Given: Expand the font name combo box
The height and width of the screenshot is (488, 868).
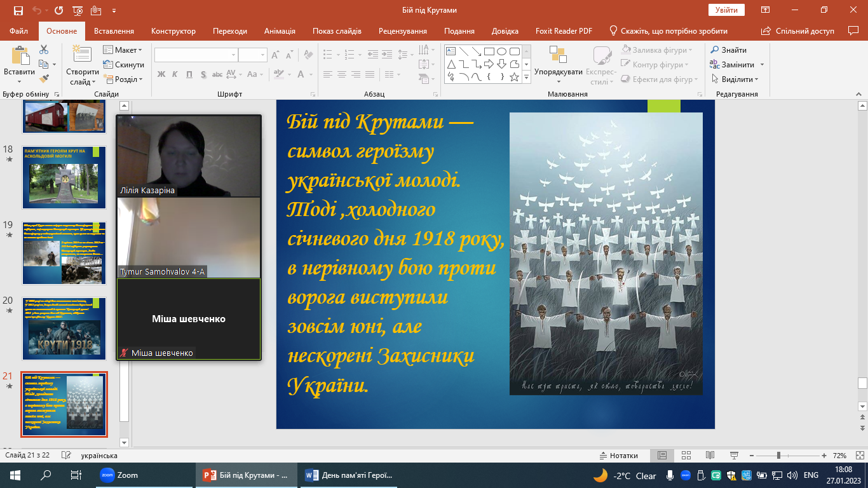Looking at the screenshot, I should pos(233,55).
